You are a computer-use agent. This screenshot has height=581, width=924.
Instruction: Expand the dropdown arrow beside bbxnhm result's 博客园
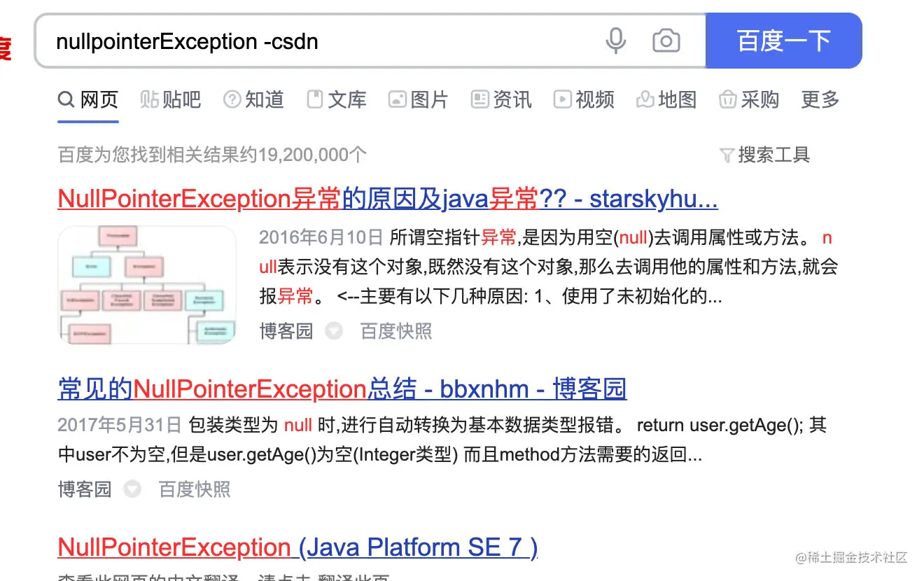[x=132, y=489]
